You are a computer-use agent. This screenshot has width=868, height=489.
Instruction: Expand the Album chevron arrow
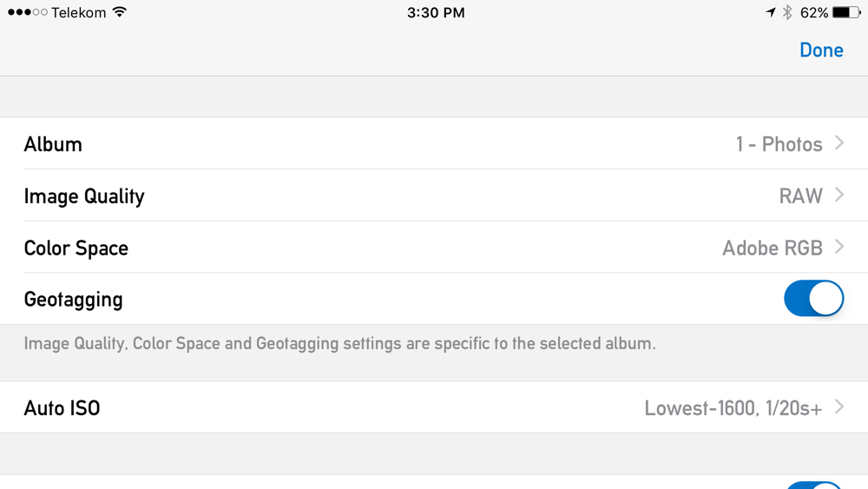[x=839, y=143]
